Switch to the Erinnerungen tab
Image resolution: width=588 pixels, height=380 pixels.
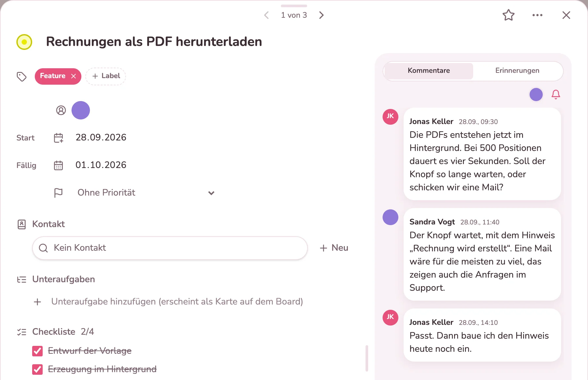pos(517,71)
